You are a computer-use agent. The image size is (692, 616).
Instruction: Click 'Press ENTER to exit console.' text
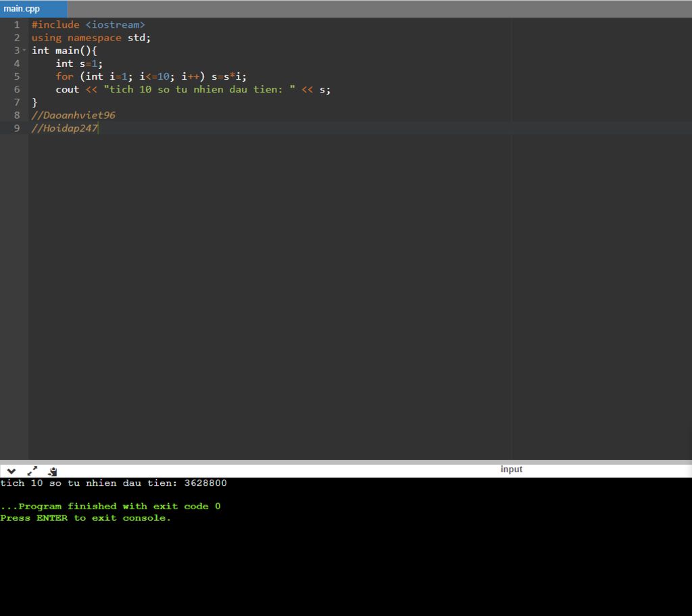(86, 517)
